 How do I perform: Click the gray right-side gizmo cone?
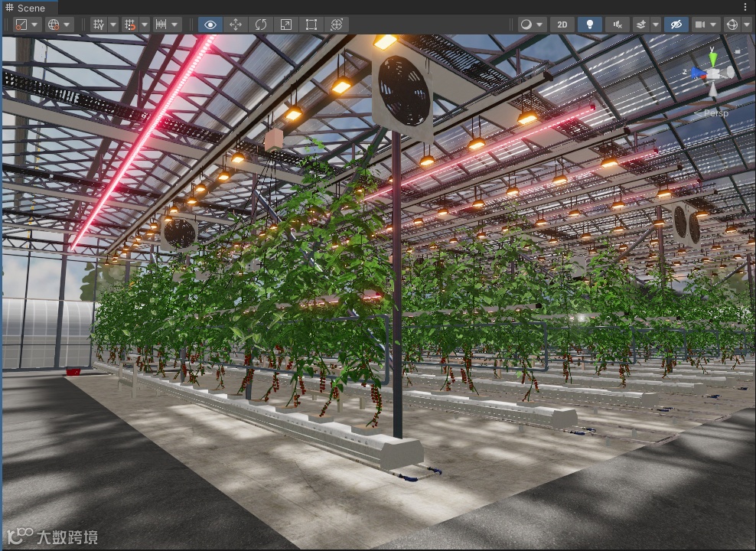[x=728, y=73]
